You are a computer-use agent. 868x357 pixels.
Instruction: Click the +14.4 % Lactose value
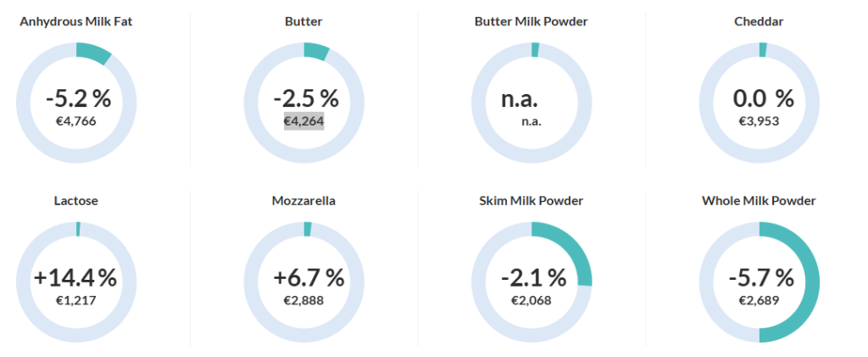click(75, 278)
